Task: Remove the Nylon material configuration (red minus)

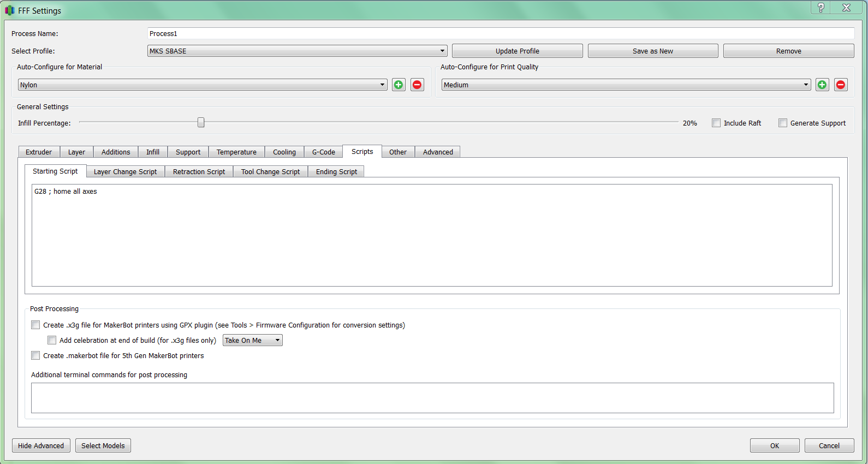Action: tap(417, 85)
